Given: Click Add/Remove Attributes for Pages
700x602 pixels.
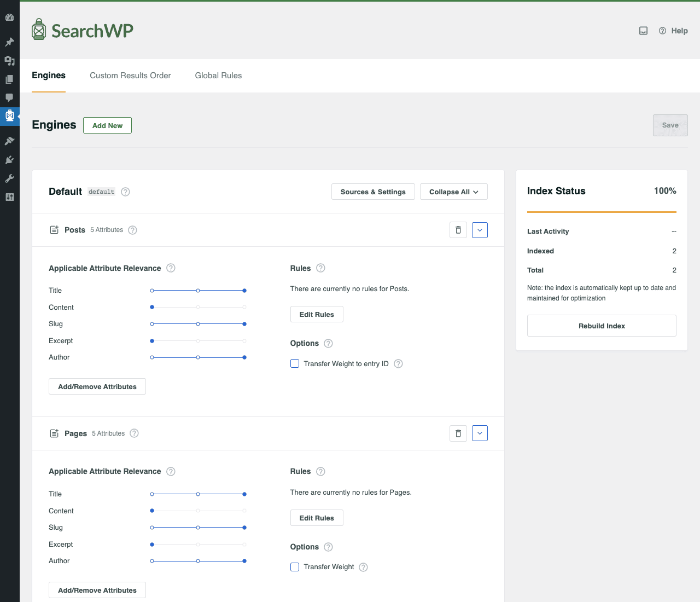Looking at the screenshot, I should pyautogui.click(x=97, y=590).
